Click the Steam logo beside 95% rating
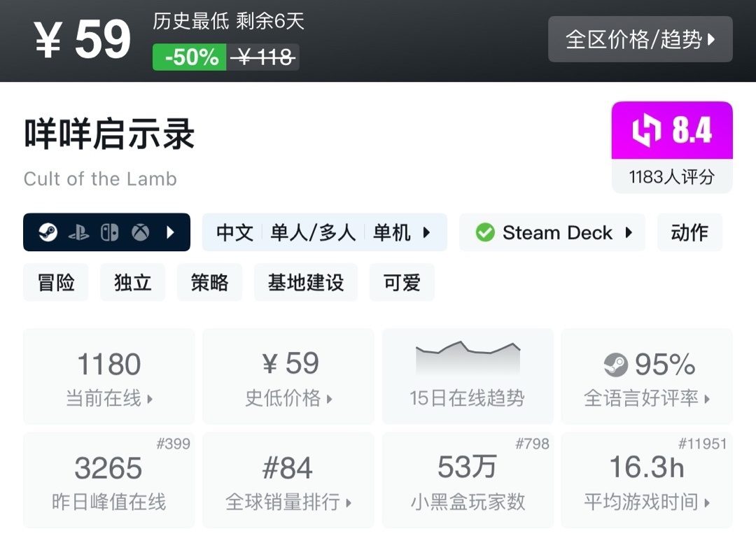Viewport: 756px width, 536px height. (615, 365)
